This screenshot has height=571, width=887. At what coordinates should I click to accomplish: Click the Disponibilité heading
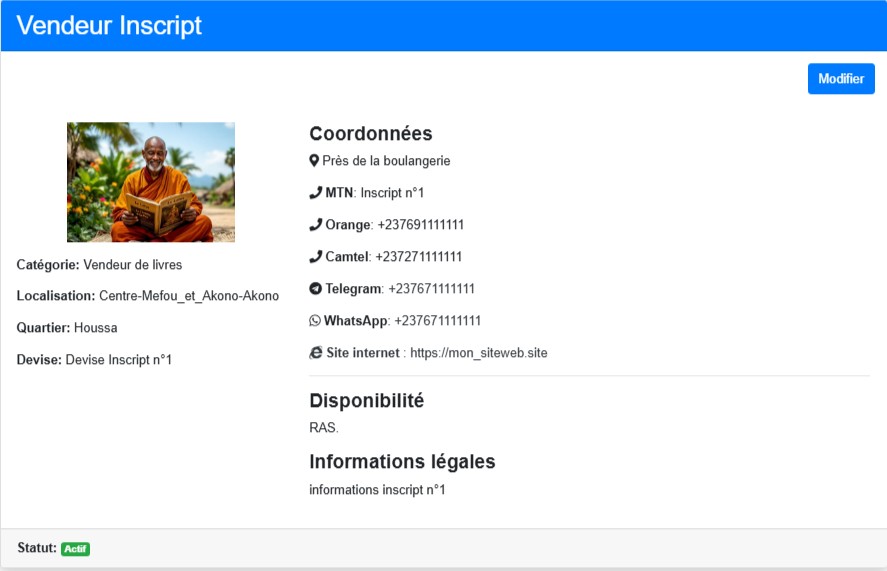[x=367, y=401]
